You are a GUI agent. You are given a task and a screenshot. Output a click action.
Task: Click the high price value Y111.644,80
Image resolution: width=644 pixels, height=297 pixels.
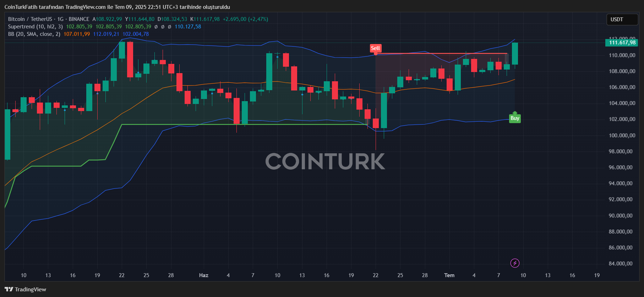(140, 19)
